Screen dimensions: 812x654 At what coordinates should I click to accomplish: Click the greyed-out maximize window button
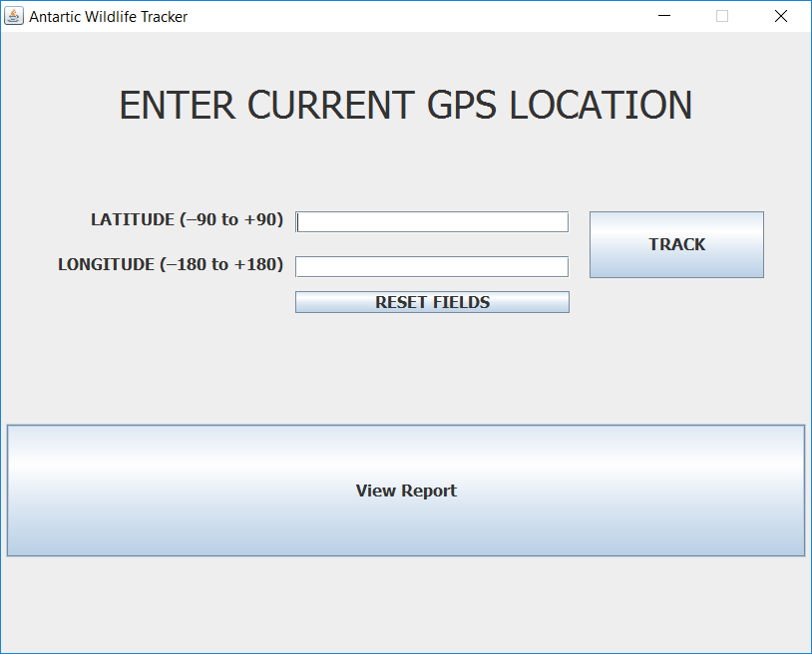pyautogui.click(x=722, y=16)
